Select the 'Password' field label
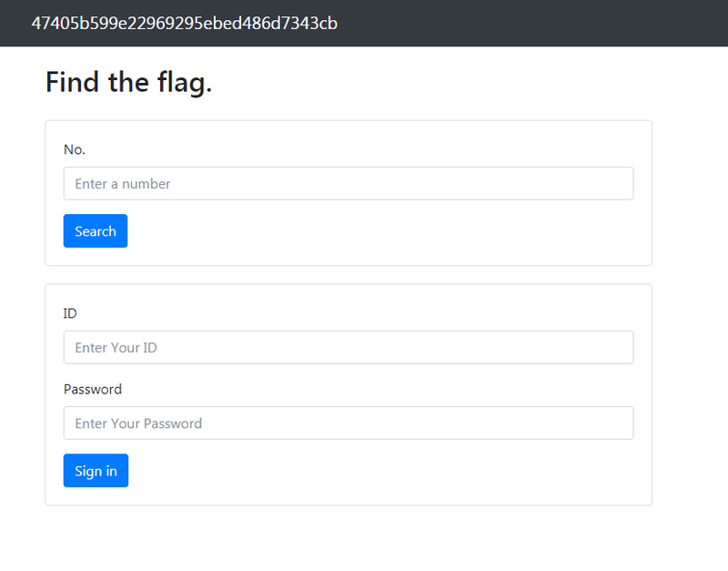Viewport: 728px width, 571px height. [x=93, y=390]
